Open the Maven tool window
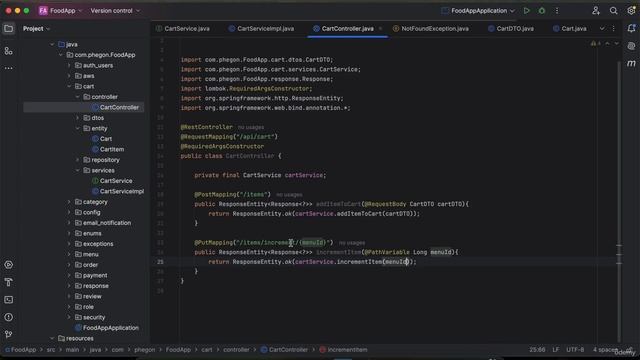 point(631,63)
